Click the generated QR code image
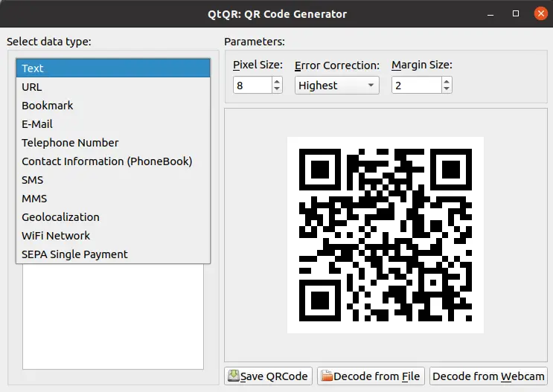This screenshot has width=553, height=392. click(x=386, y=235)
